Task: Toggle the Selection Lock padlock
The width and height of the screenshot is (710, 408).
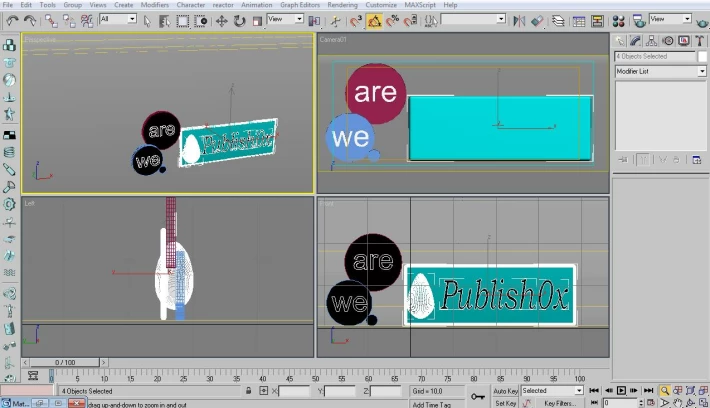Action: pos(249,390)
